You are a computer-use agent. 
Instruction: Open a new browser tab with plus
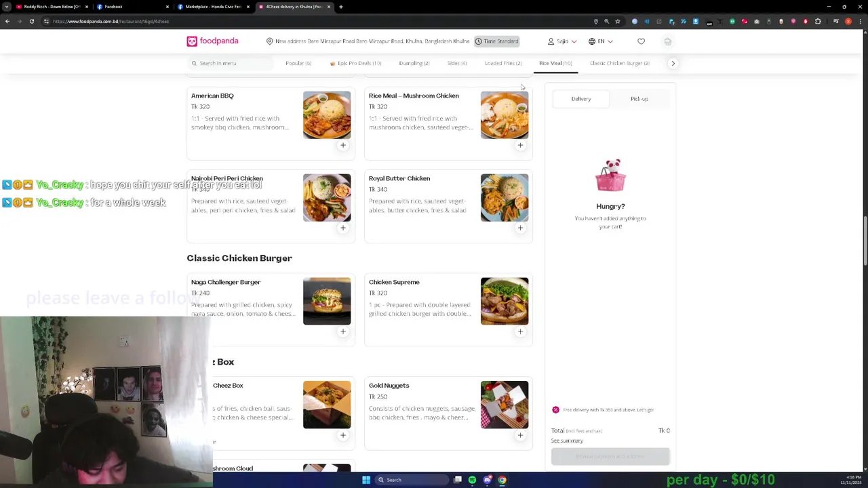pyautogui.click(x=341, y=7)
